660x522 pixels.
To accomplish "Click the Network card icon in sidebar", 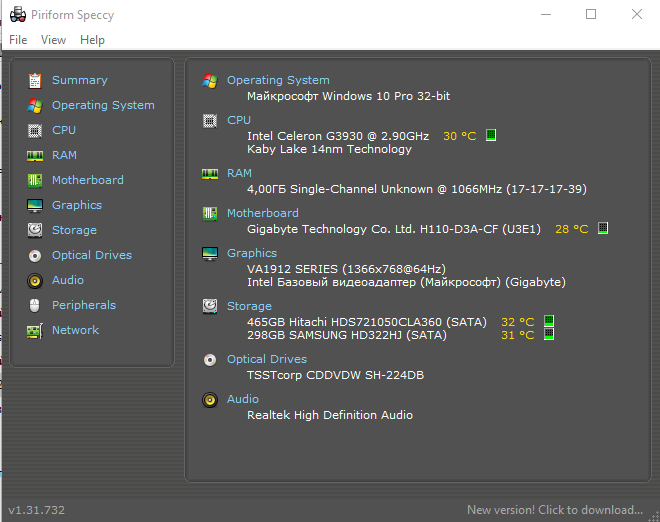I will point(35,330).
